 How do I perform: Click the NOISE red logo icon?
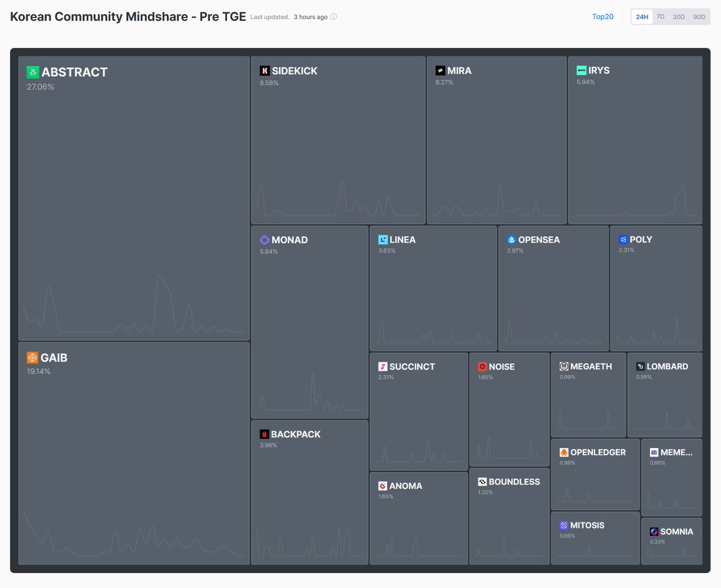point(482,366)
